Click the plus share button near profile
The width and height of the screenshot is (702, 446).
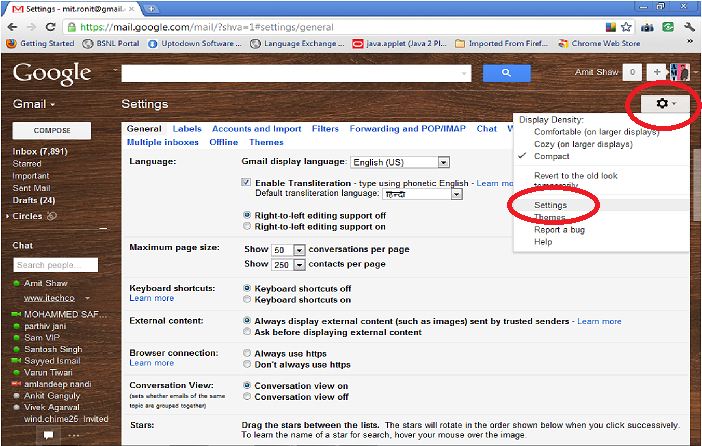[657, 72]
